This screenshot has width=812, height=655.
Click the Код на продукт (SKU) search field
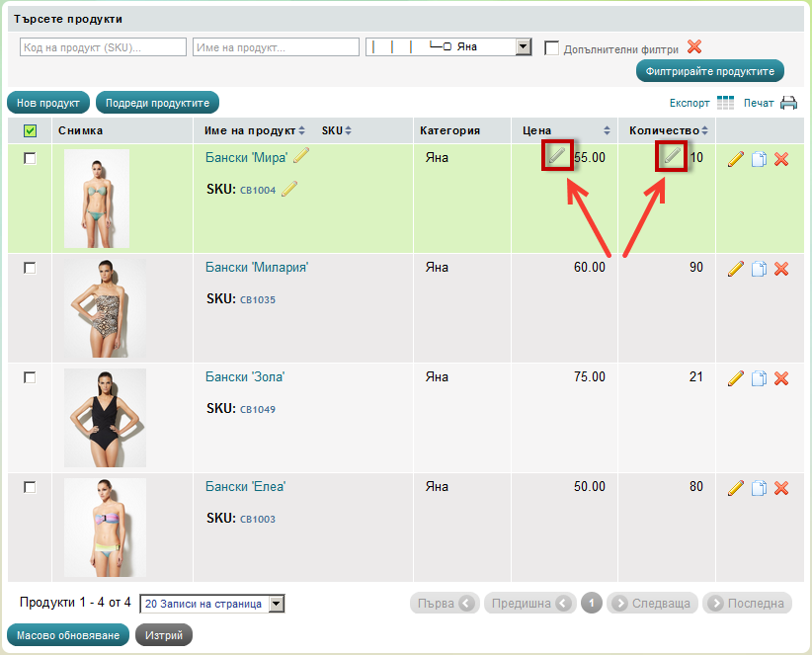(x=103, y=47)
